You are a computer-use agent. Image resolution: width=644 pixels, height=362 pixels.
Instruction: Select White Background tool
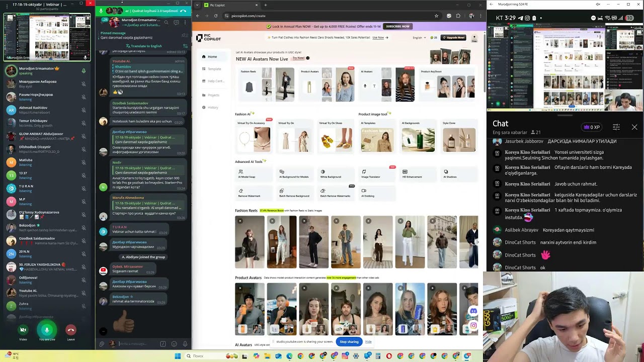[x=336, y=174]
